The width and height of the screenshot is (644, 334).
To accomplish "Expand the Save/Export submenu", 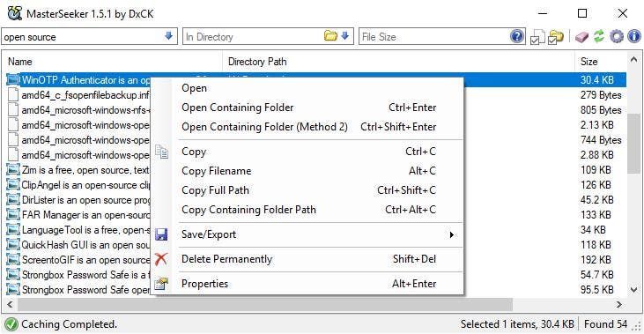I will click(451, 234).
